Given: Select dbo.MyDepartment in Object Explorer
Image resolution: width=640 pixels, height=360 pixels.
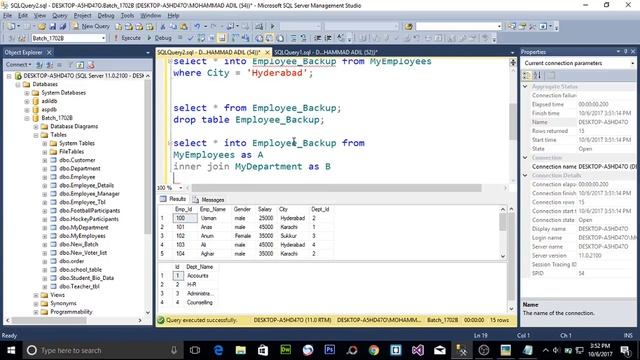Looking at the screenshot, I should pos(84,227).
